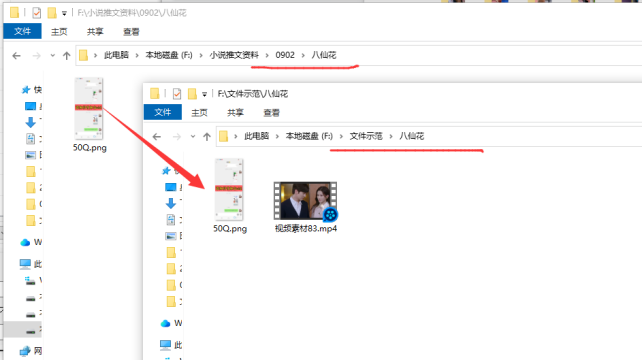Select 50Q.png thumbnail in front window
Screen dimensions: 643x361
click(x=229, y=190)
